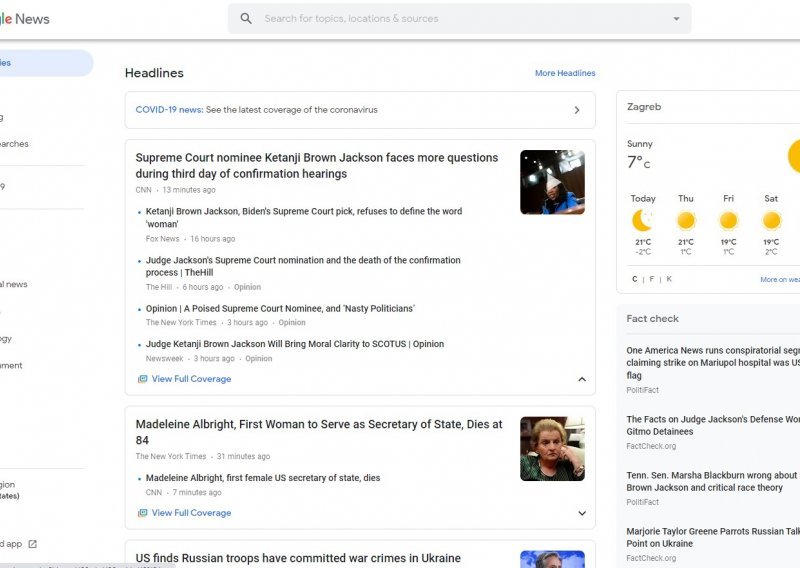Click Friday's sunny forecast icon
800x568 pixels.
tap(728, 220)
